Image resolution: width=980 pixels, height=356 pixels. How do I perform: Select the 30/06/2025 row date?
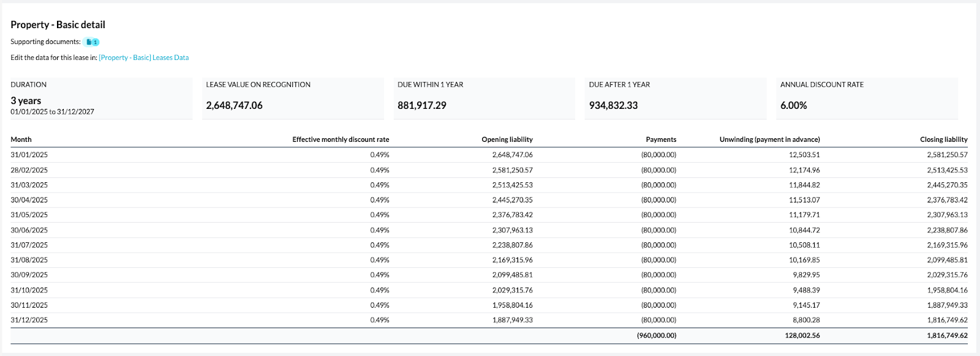tap(29, 230)
